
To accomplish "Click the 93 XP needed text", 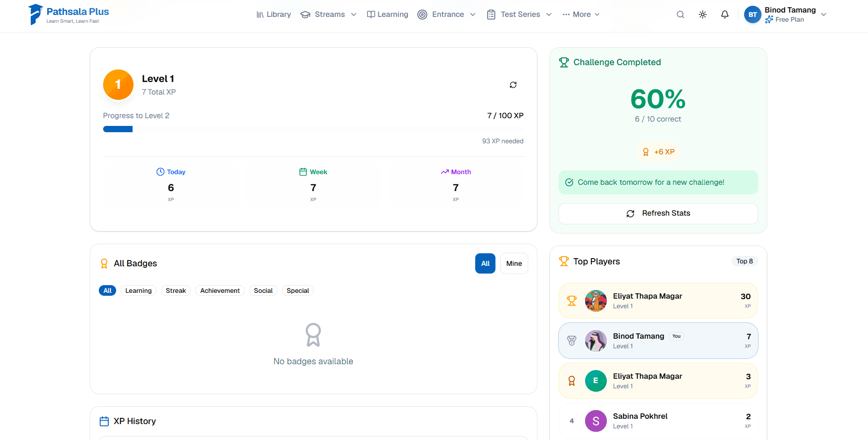I will point(503,141).
